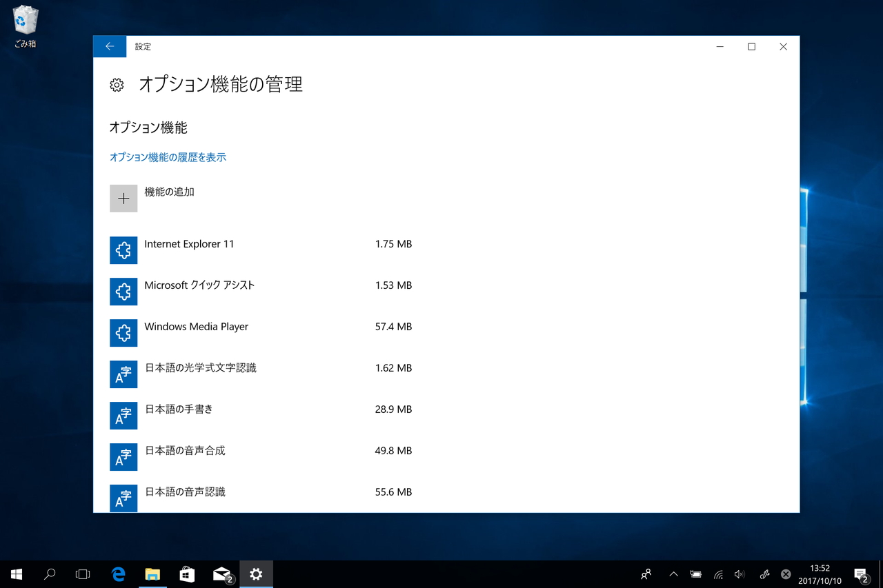Image resolution: width=883 pixels, height=588 pixels.
Task: Open taskbar search
Action: click(50, 574)
